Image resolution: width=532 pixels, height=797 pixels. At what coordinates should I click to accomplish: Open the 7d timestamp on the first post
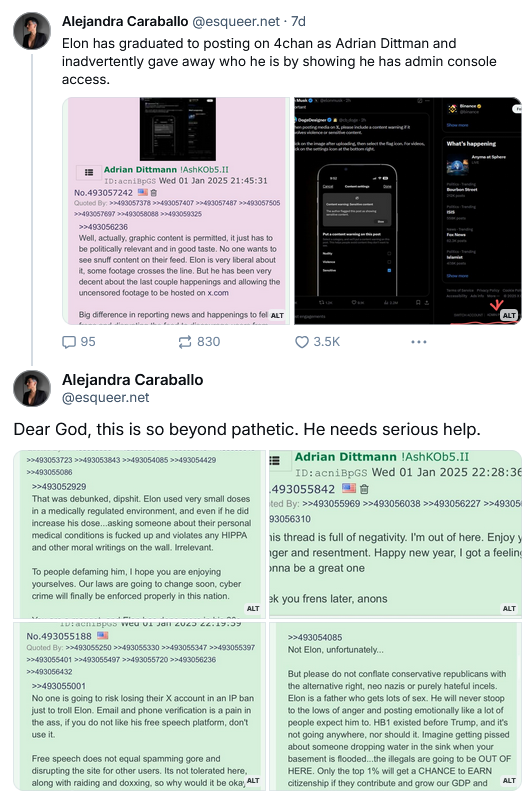[x=298, y=21]
